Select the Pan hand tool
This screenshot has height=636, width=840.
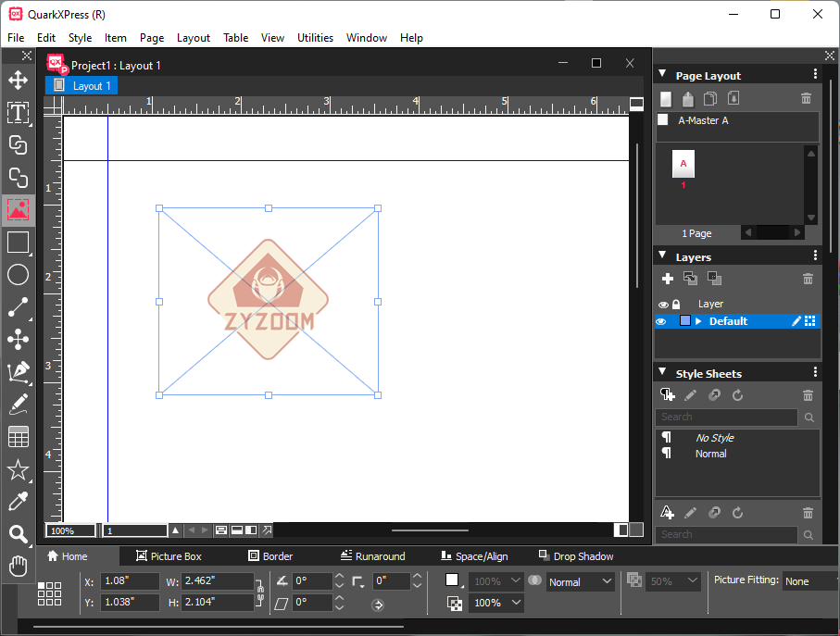19,566
